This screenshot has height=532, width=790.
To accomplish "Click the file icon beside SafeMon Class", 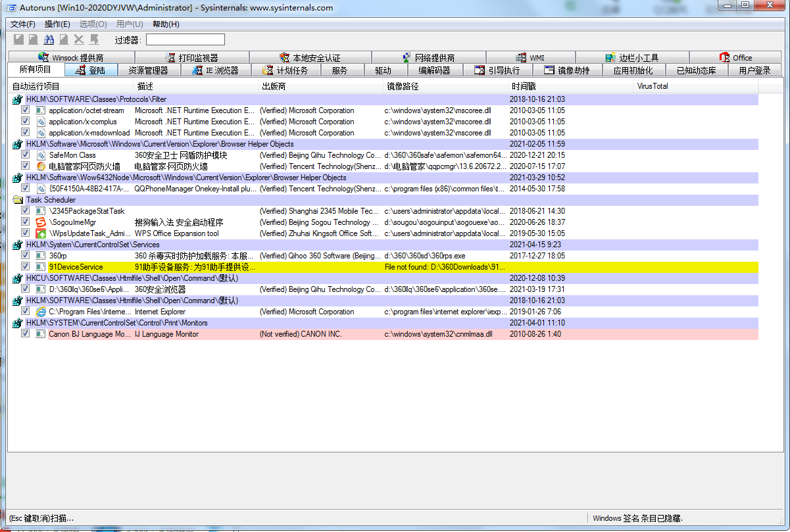I will pos(41,155).
